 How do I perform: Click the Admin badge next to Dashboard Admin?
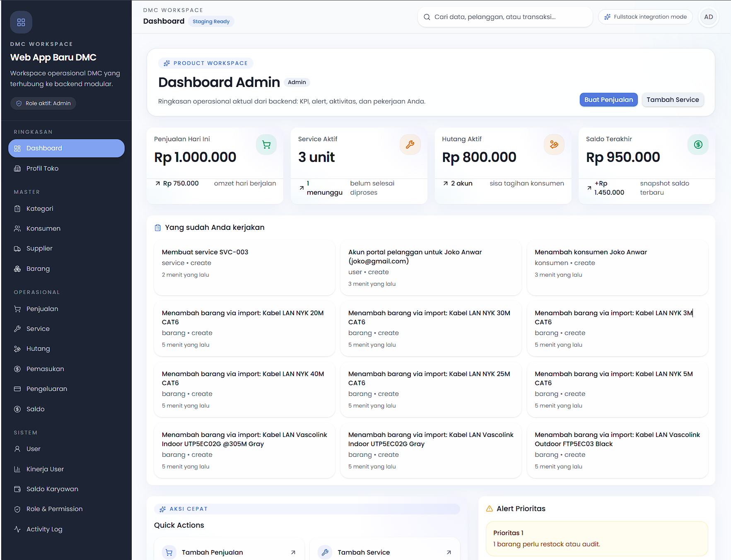coord(297,82)
